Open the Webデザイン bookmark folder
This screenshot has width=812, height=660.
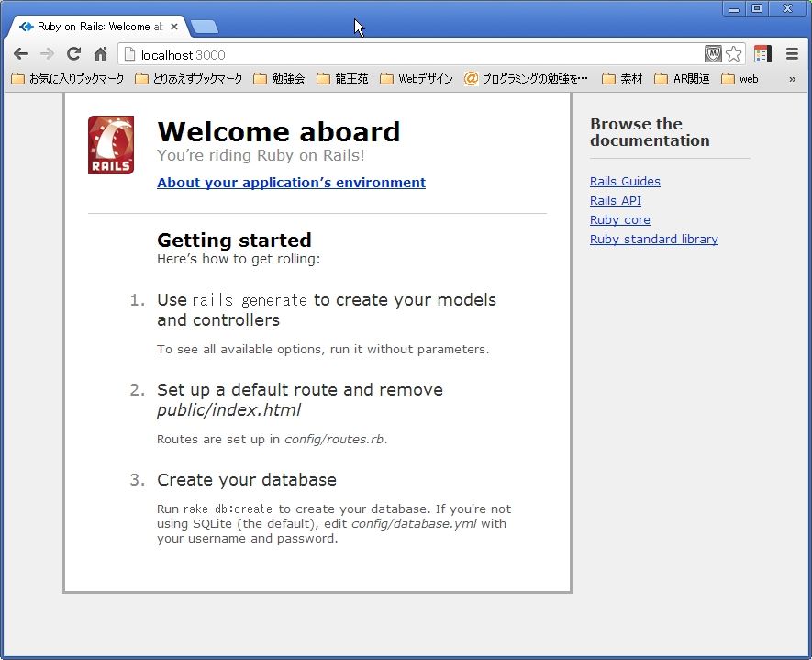(x=417, y=79)
